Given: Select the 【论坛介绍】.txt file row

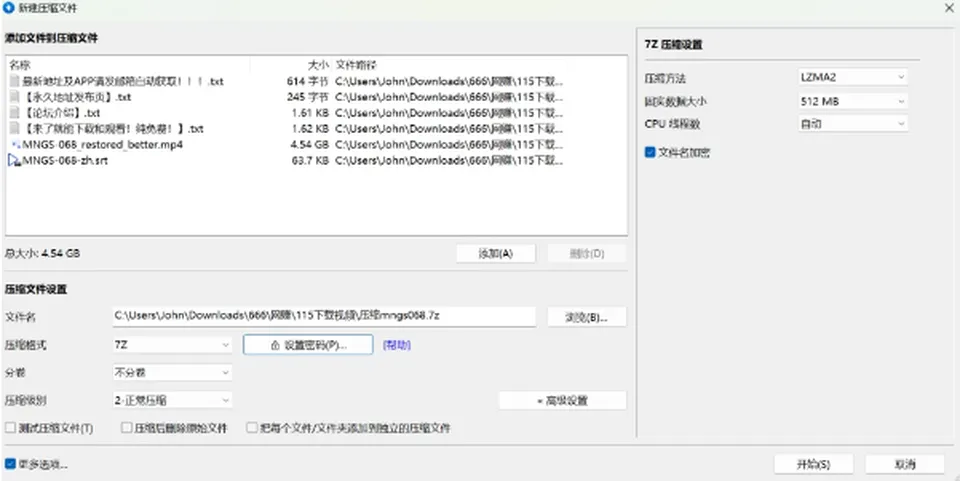Looking at the screenshot, I should (316, 113).
